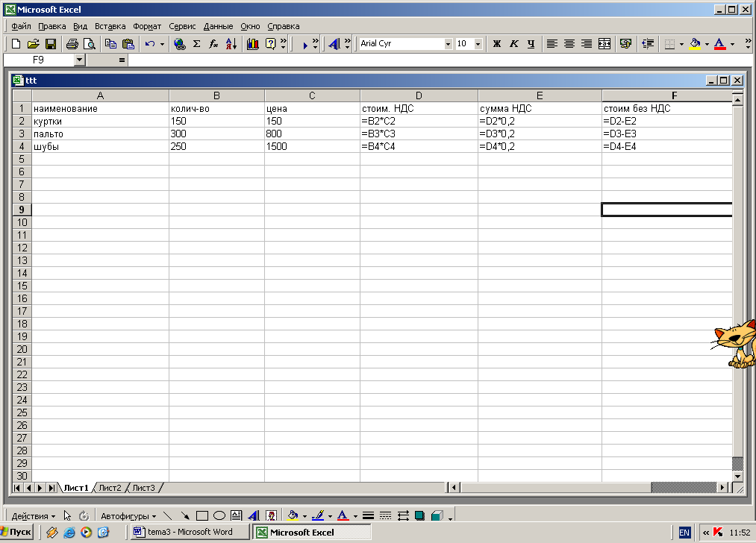Insert Clip Art from drawing toolbar
This screenshot has height=543, width=756.
pyautogui.click(x=271, y=516)
